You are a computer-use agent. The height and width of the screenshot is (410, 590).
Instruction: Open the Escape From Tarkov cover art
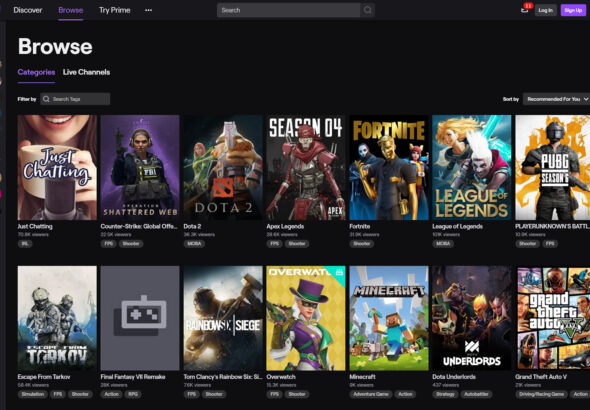57,318
